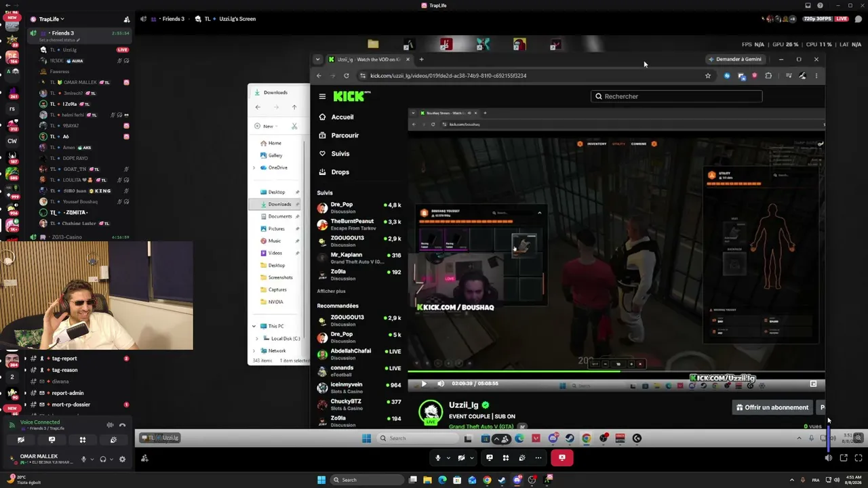The height and width of the screenshot is (488, 868).
Task: Mute microphone in the Discord user panel
Action: (x=83, y=460)
